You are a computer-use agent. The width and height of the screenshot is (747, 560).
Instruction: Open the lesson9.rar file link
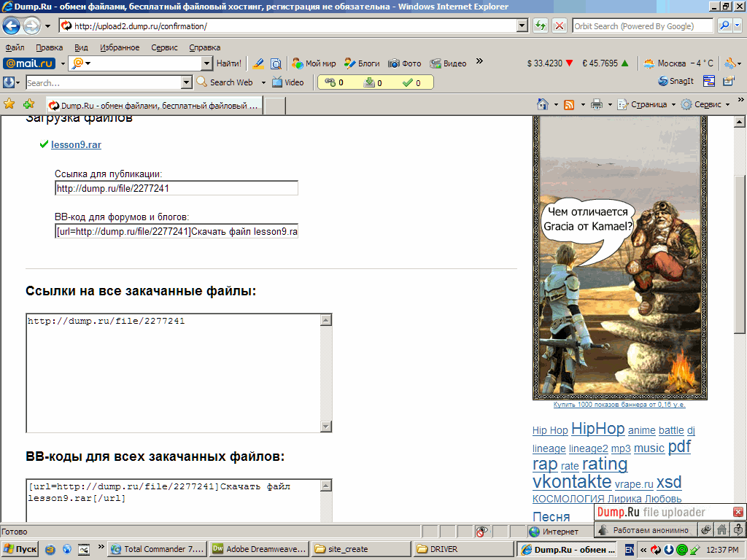tap(76, 145)
